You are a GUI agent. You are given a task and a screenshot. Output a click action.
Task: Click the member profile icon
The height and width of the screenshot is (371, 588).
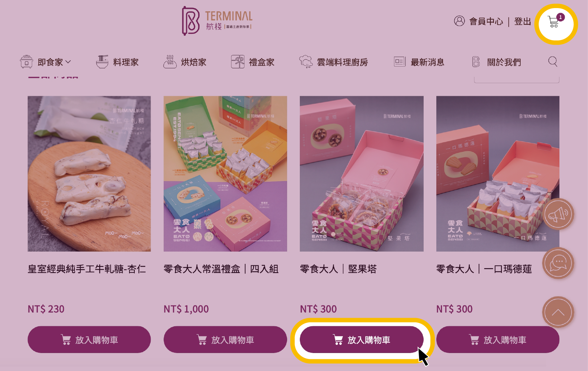(x=459, y=21)
